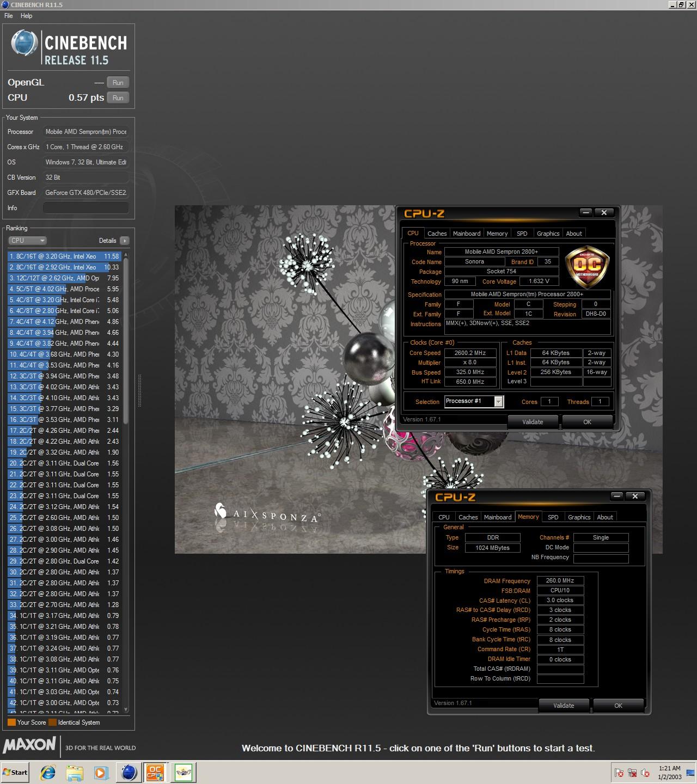Image resolution: width=697 pixels, height=784 pixels.
Task: Click the volume tray icon
Action: pyautogui.click(x=645, y=773)
